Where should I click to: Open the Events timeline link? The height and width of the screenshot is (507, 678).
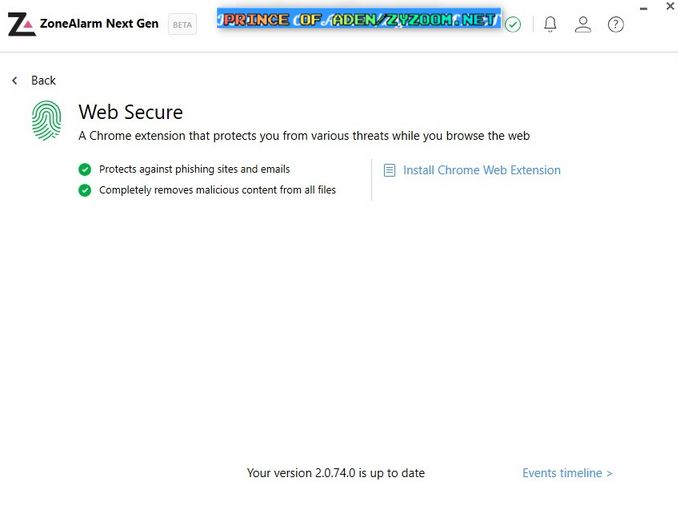(567, 473)
